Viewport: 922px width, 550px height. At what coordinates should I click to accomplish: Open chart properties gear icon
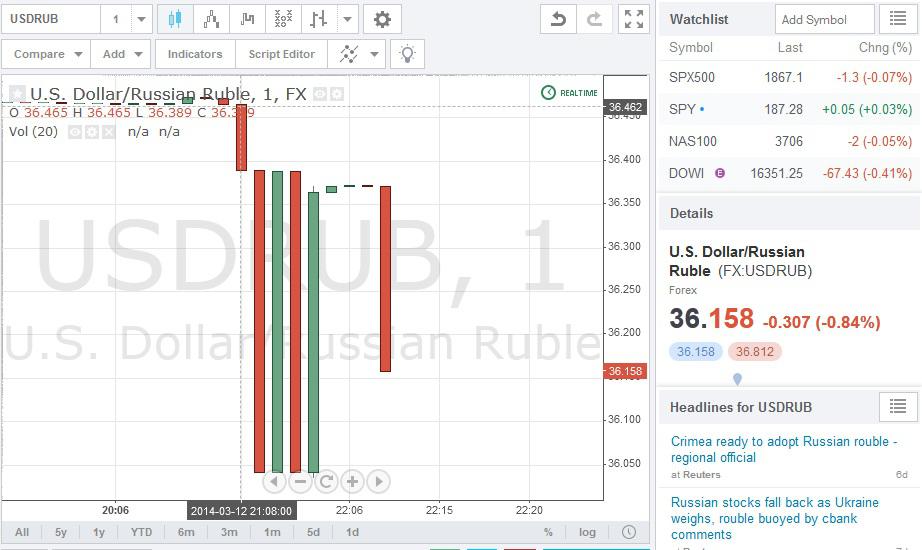382,19
